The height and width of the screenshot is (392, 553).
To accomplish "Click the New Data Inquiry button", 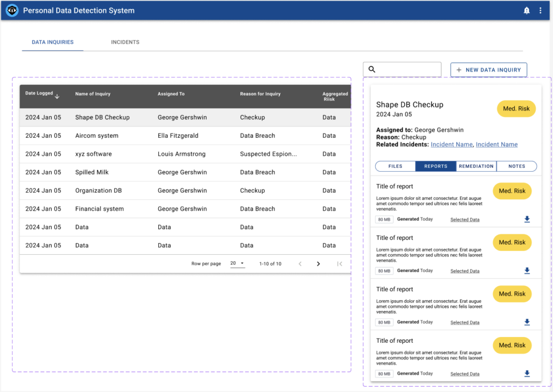I will (488, 70).
